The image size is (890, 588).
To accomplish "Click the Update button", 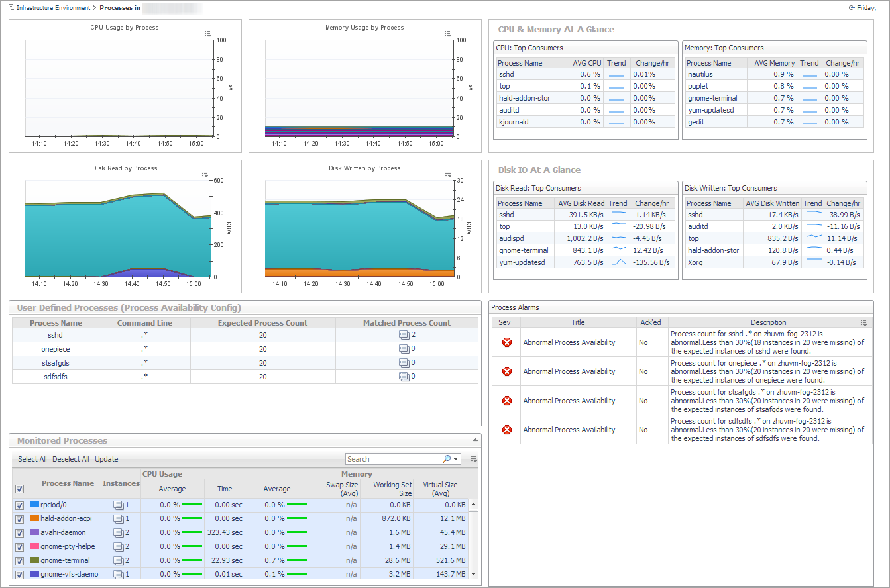I will tap(107, 459).
